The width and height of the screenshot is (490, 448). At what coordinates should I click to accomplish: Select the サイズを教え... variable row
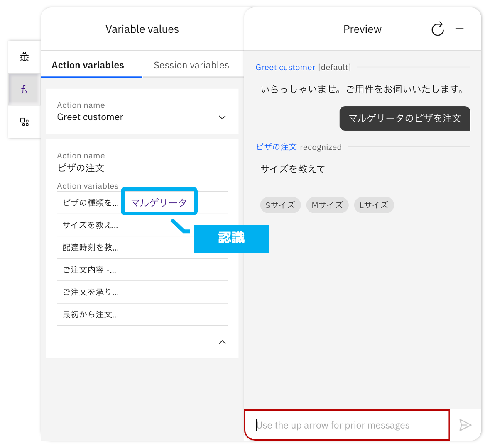(142, 225)
